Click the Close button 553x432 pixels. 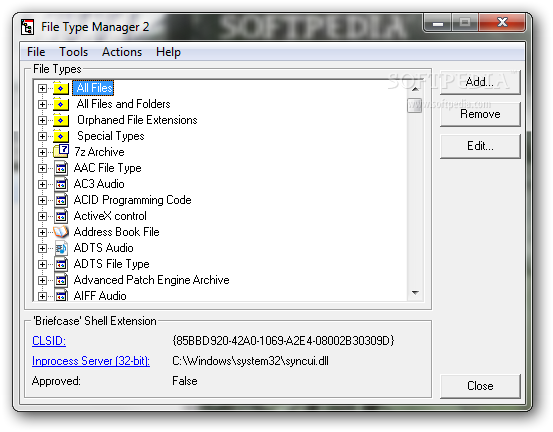point(480,386)
